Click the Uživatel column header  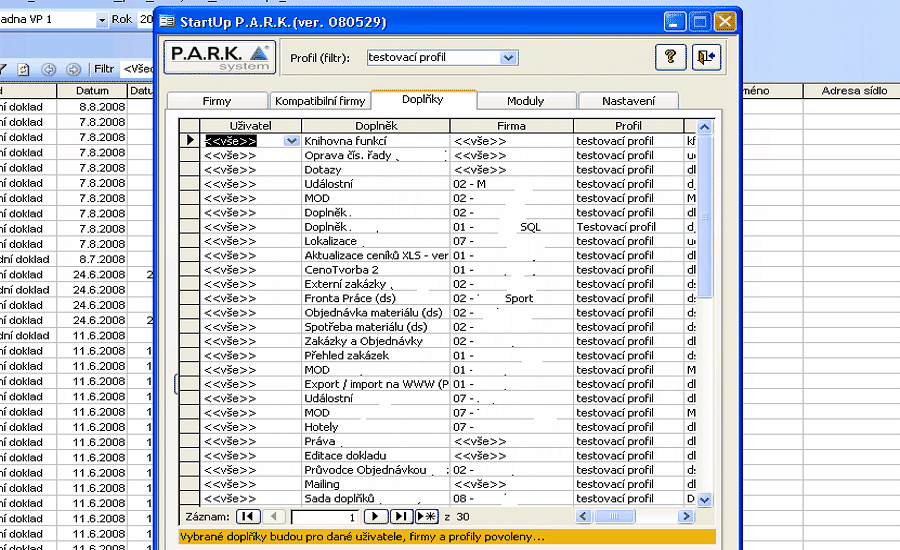(250, 126)
